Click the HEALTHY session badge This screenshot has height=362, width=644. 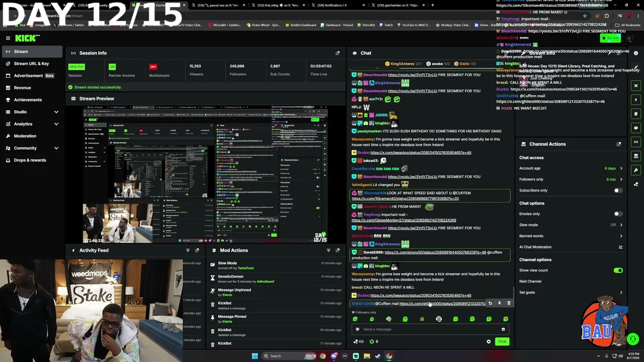coord(76,66)
